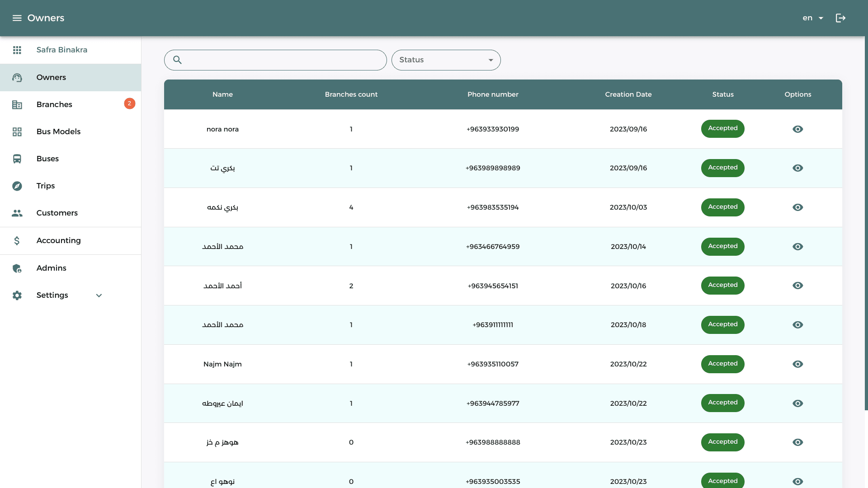The width and height of the screenshot is (868, 488).
Task: View details for Najm Najm row
Action: coord(797,364)
